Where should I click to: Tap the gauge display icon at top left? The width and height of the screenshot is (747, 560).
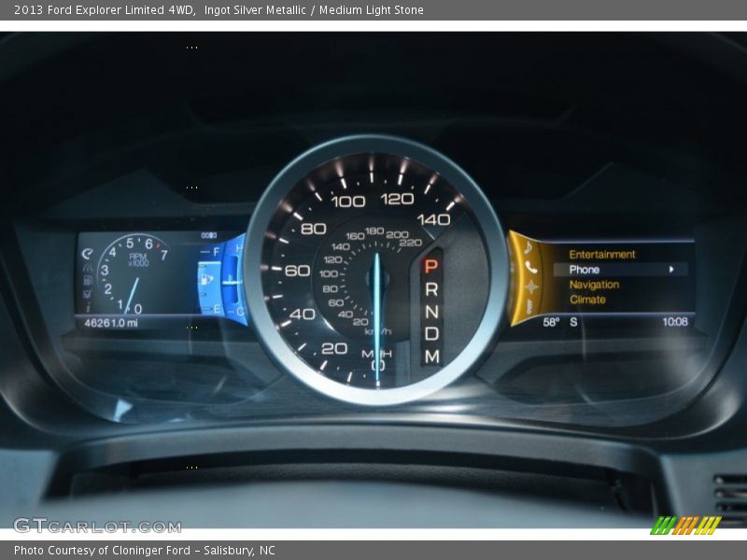(x=87, y=253)
